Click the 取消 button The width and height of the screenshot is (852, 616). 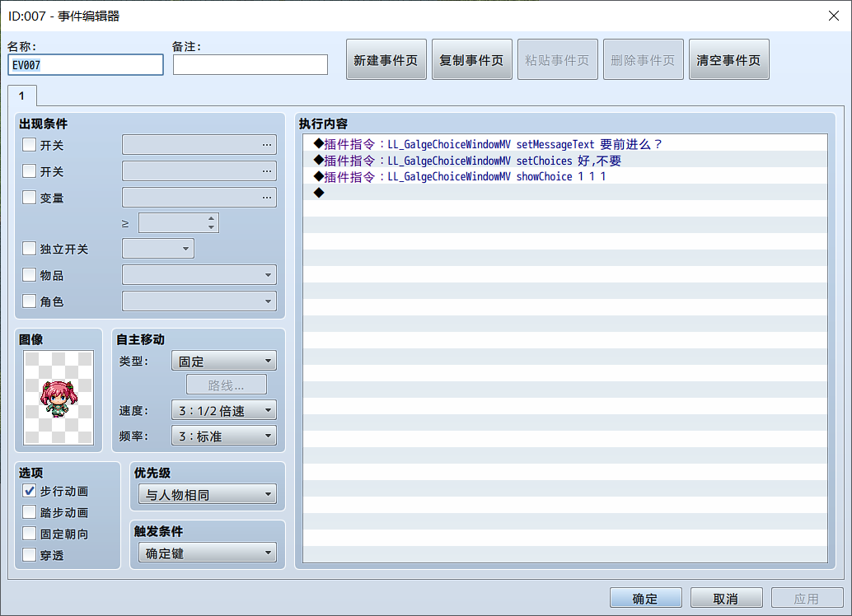pyautogui.click(x=726, y=598)
